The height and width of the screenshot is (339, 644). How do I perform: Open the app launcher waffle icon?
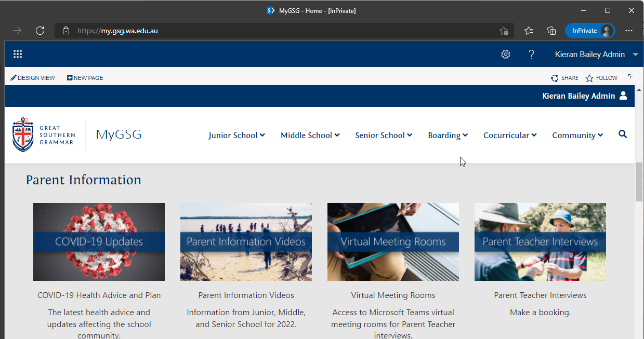click(x=18, y=54)
